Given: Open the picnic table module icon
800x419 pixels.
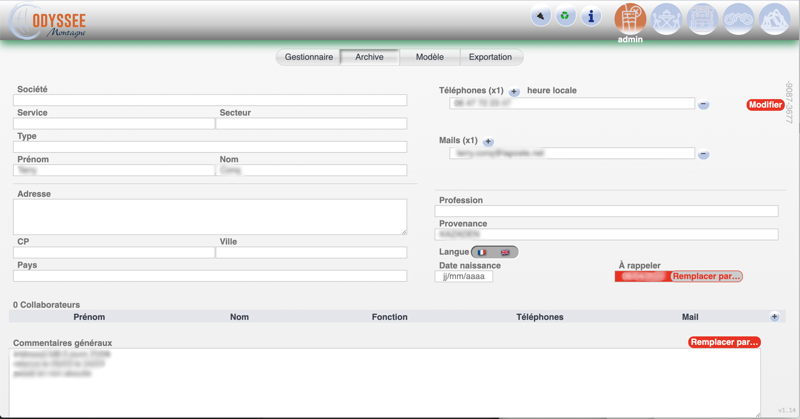Looking at the screenshot, I should (x=667, y=19).
